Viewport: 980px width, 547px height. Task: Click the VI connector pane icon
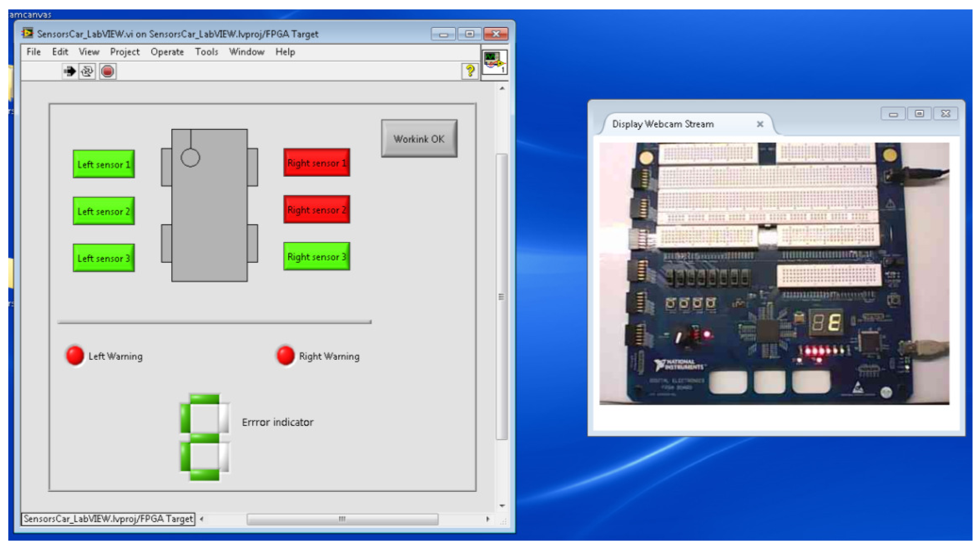pos(494,62)
